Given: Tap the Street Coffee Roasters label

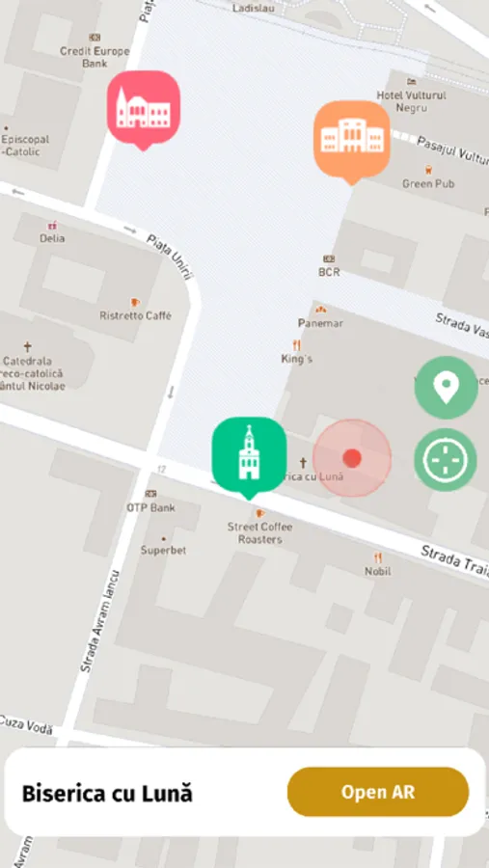Looking at the screenshot, I should pos(259,533).
